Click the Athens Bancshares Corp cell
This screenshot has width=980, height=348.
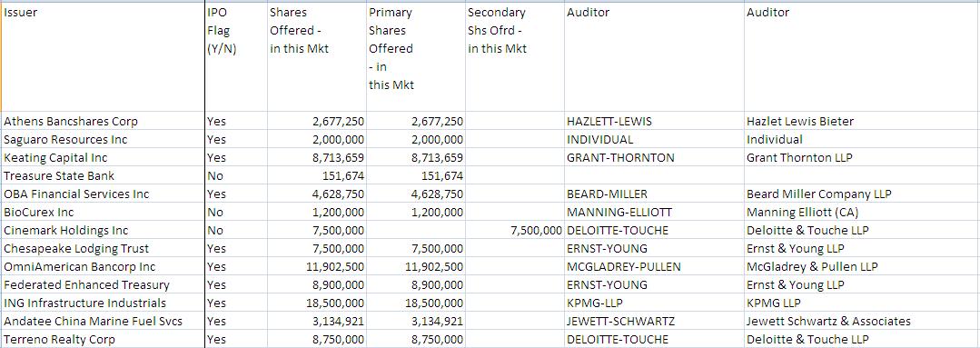(104, 121)
